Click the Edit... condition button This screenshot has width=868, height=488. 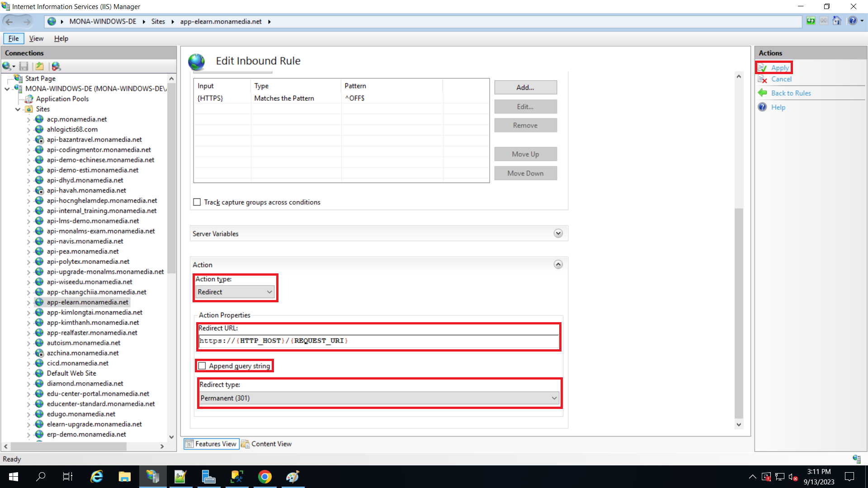tap(525, 107)
